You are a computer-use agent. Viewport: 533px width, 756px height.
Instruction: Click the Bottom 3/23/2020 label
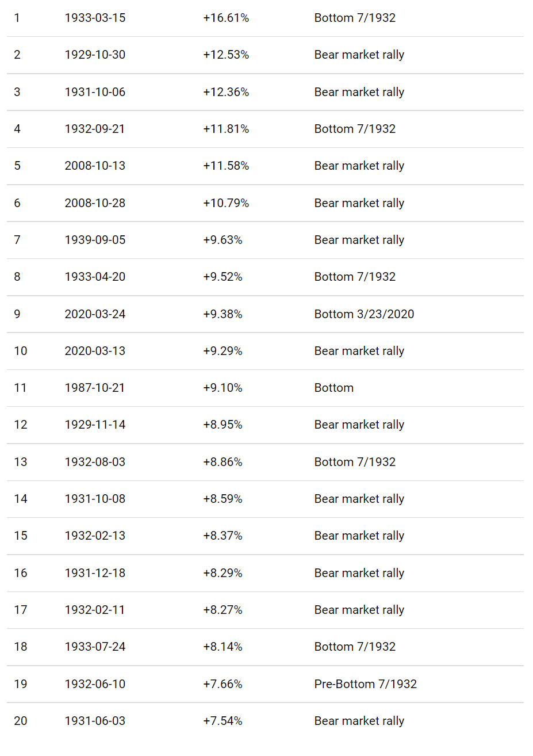(x=364, y=314)
